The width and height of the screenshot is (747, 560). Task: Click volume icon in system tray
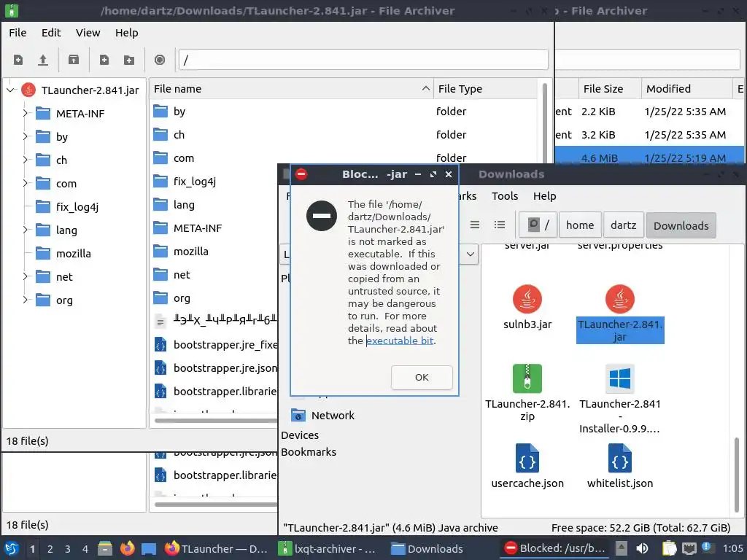(642, 548)
